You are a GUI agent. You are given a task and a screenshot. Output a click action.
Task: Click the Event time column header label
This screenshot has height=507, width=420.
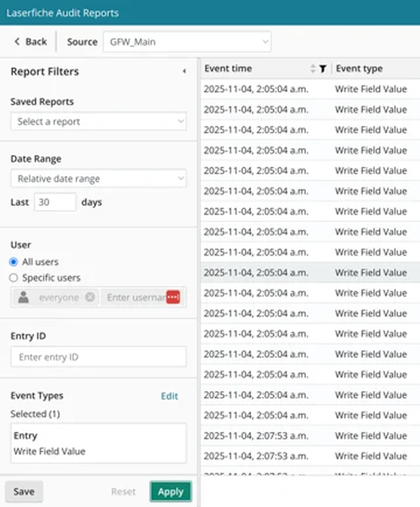[x=228, y=68]
